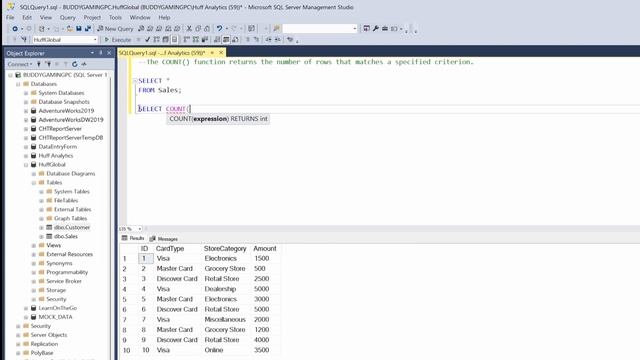Click the Increase Indent icon
Viewport: 640px width, 360px height.
click(x=278, y=40)
